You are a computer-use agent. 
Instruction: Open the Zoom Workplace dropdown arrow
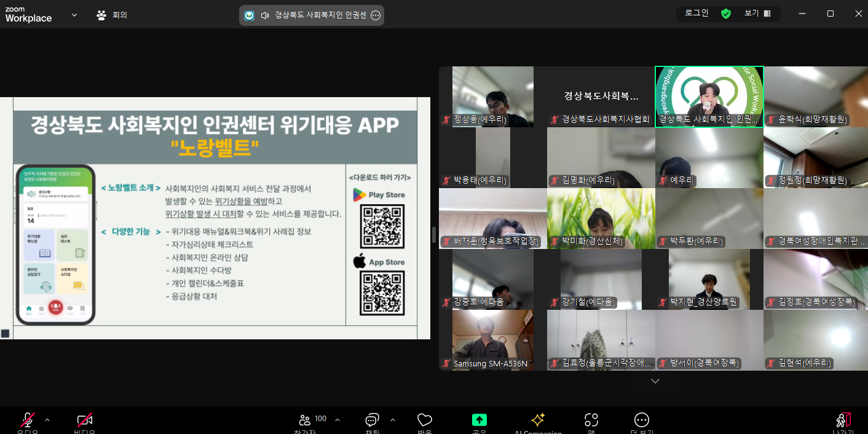(x=74, y=15)
